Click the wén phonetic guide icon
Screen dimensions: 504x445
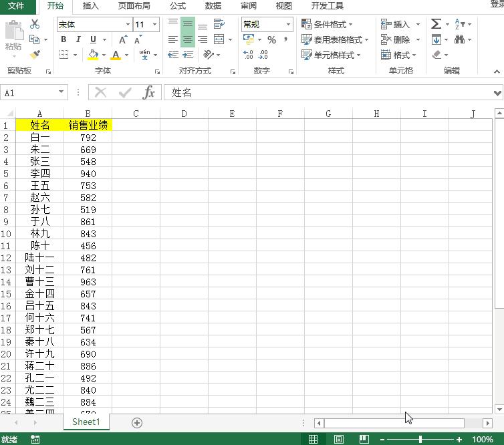tap(144, 55)
